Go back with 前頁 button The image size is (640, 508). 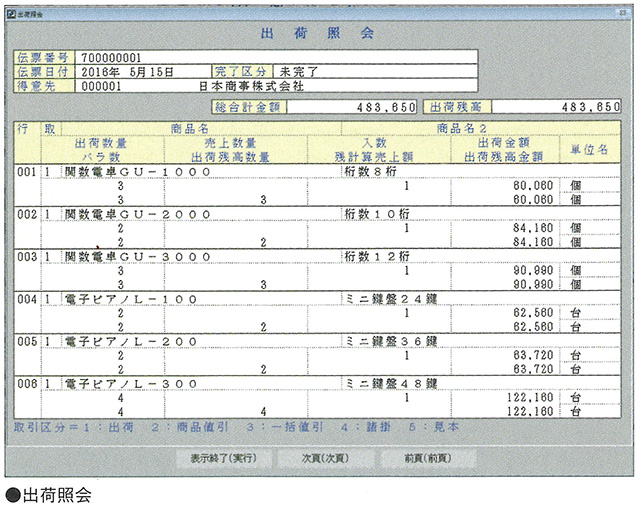tap(428, 458)
